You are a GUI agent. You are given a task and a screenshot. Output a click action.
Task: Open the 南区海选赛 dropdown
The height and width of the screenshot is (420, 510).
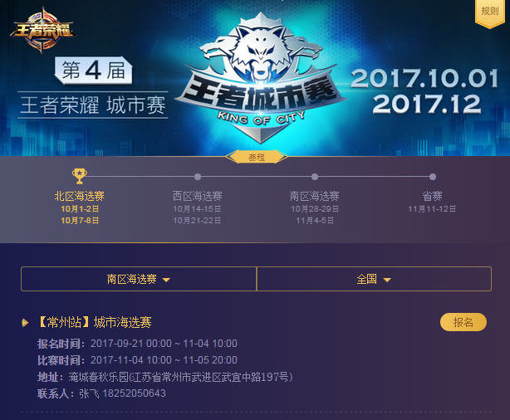pyautogui.click(x=139, y=279)
